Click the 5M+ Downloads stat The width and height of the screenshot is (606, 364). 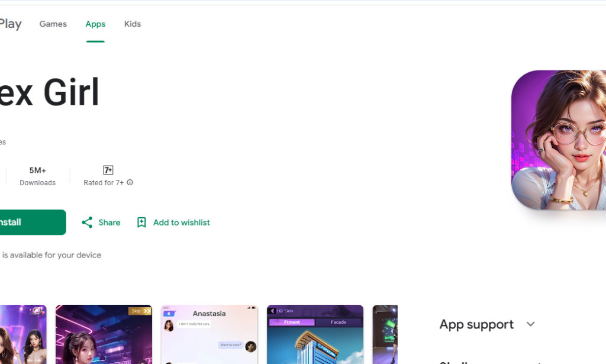[x=37, y=176]
